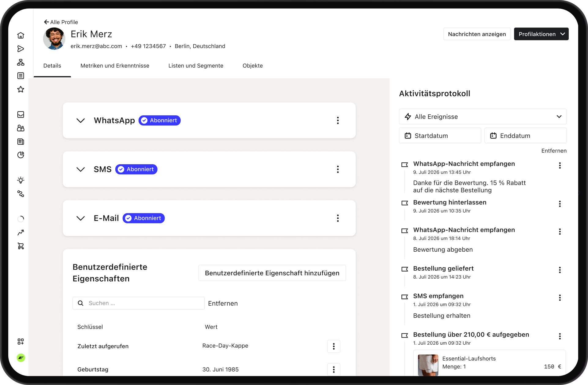The width and height of the screenshot is (588, 385).
Task: Open options for Zuletzt aufgerufen property
Action: [x=334, y=346]
